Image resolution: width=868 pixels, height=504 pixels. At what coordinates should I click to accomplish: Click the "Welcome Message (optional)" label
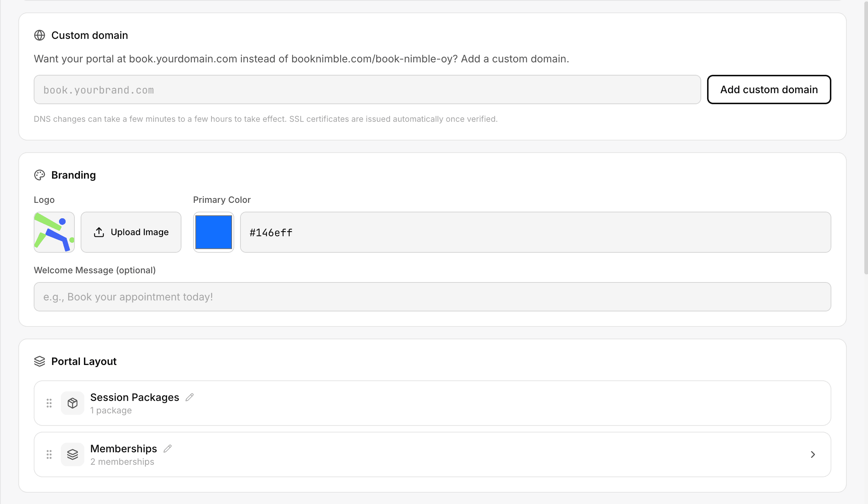[95, 270]
